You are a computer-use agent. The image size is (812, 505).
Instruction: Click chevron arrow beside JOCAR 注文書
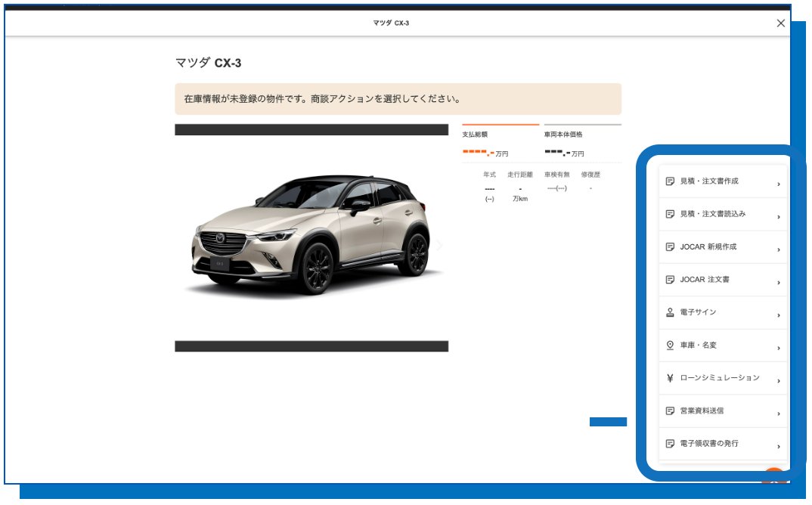778,283
